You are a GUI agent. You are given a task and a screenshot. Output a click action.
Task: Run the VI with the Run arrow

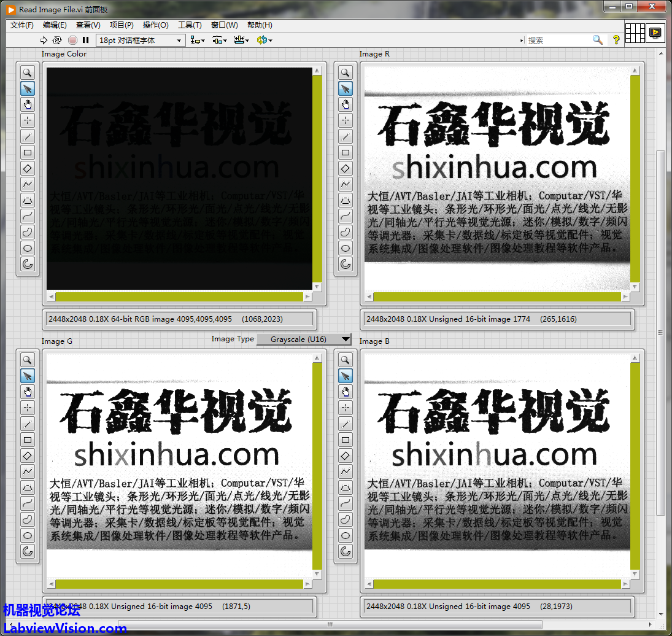pyautogui.click(x=44, y=41)
